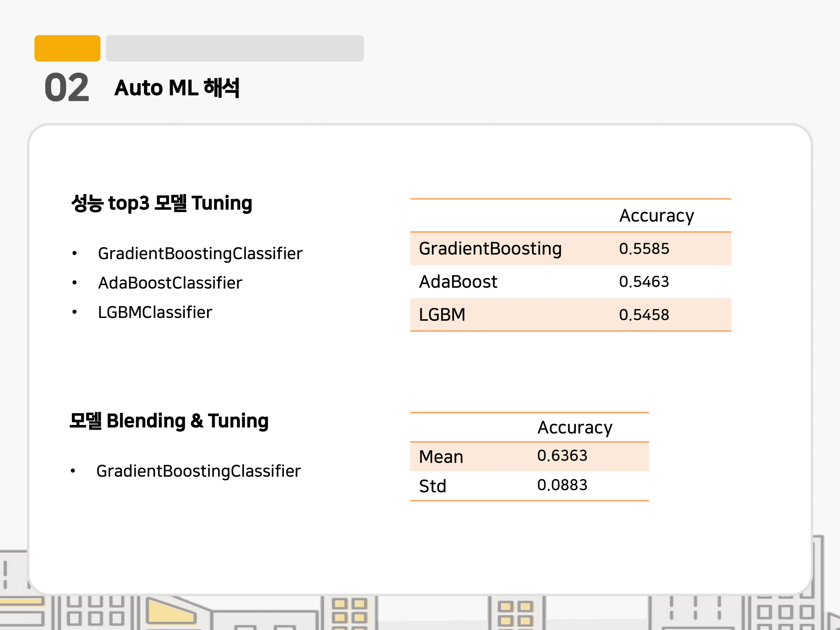Click the LGBMClassifier bullet item

coord(155,312)
